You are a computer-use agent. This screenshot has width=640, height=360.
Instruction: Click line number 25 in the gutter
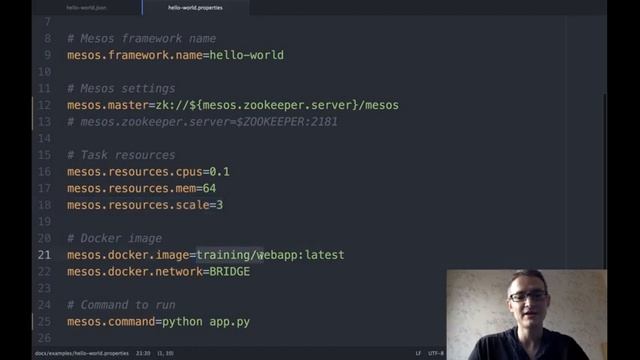pyautogui.click(x=44, y=322)
